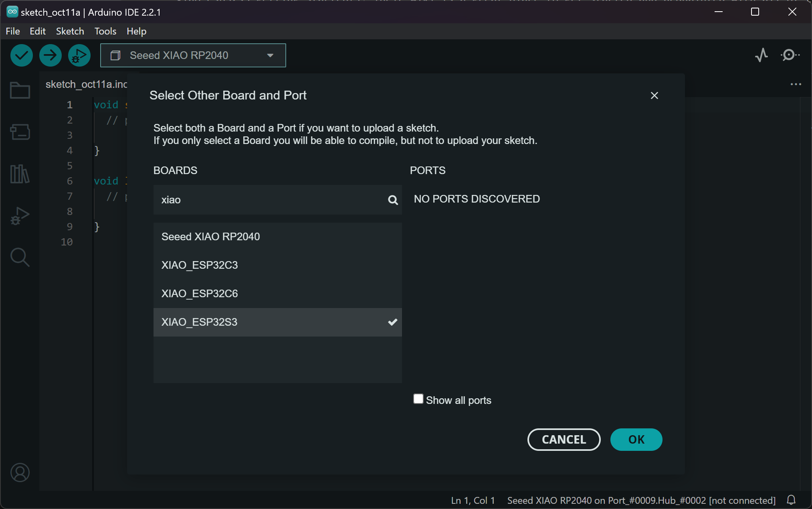Open the Library Manager sidebar
Viewport: 812px width, 509px height.
click(20, 174)
